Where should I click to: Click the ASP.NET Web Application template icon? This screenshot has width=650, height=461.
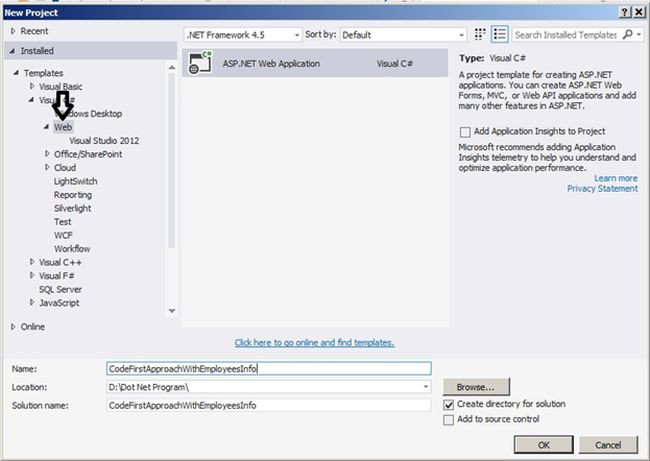pos(200,63)
